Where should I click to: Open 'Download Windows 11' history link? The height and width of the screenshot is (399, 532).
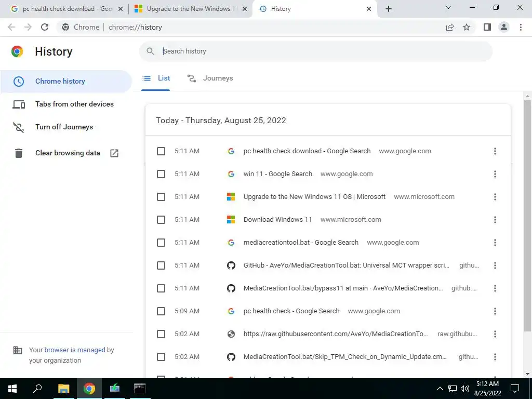(x=277, y=220)
